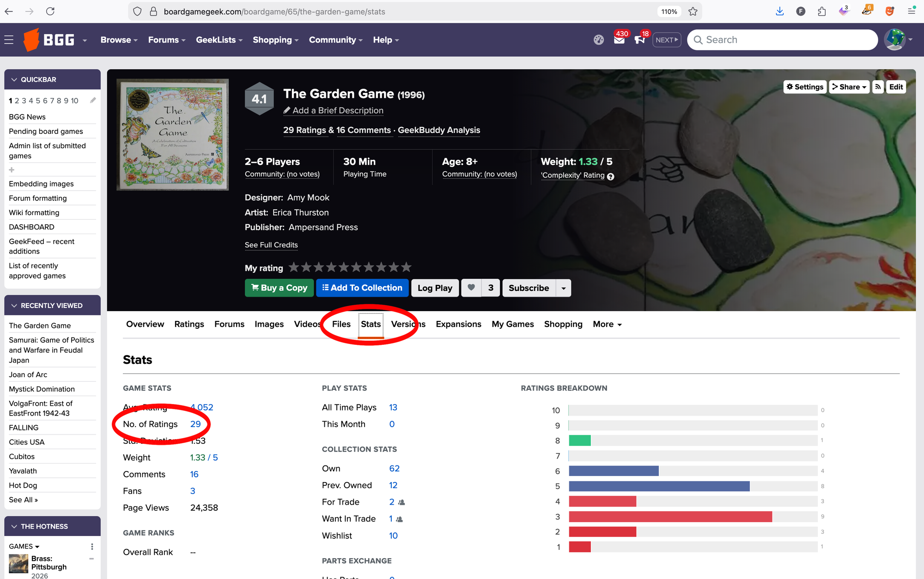Click the Buy a Copy button
The height and width of the screenshot is (579, 924).
click(279, 288)
